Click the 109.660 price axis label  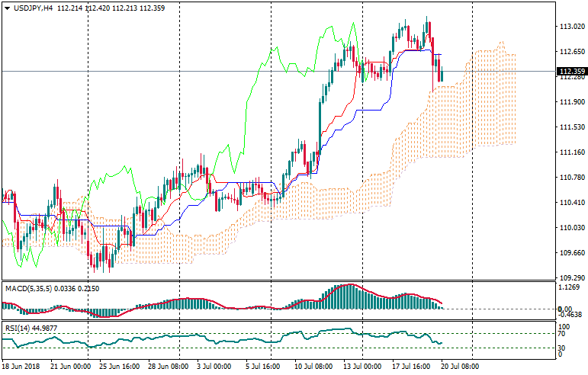(571, 253)
